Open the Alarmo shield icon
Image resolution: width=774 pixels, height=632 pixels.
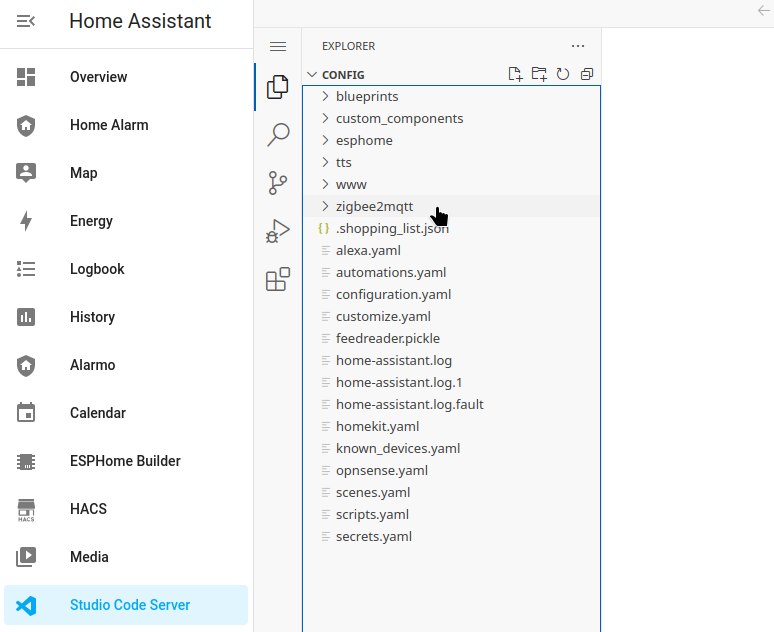(x=26, y=365)
